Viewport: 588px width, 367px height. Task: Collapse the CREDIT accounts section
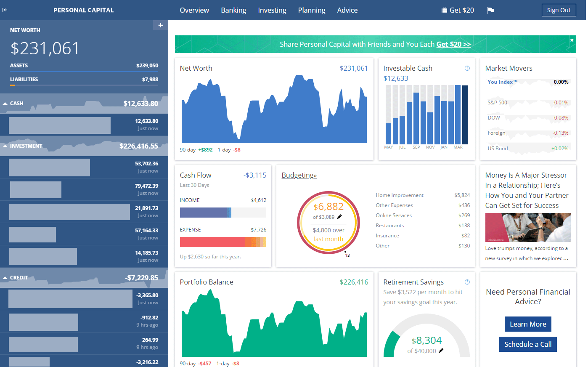(x=5, y=277)
